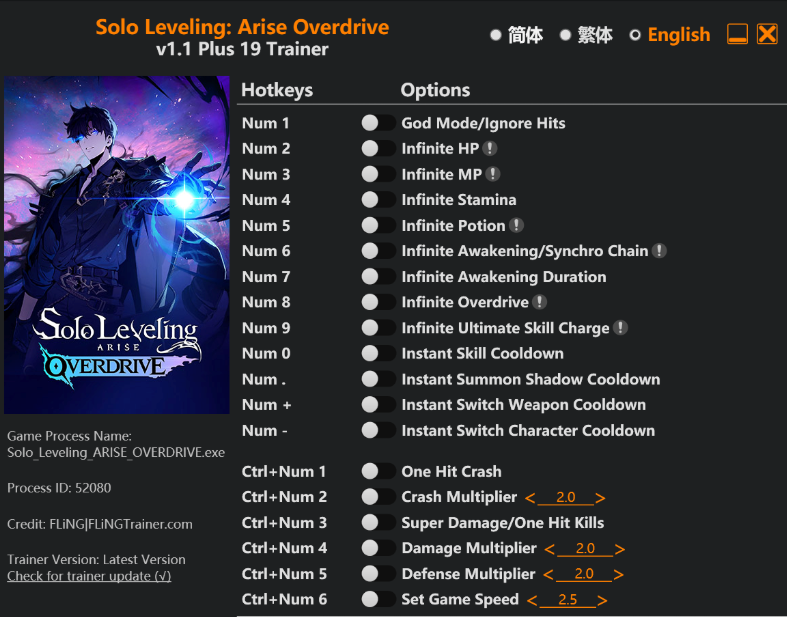Increase Crash Multiplier with right arrow
Screen dimensions: 787x617
point(600,498)
